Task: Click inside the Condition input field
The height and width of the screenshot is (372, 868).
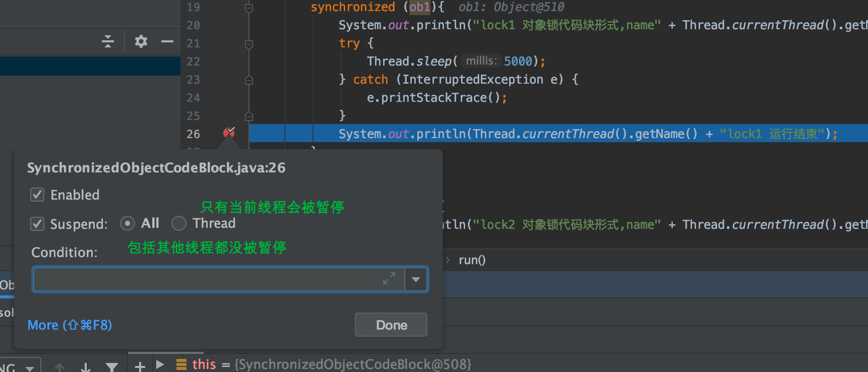Action: (x=219, y=279)
